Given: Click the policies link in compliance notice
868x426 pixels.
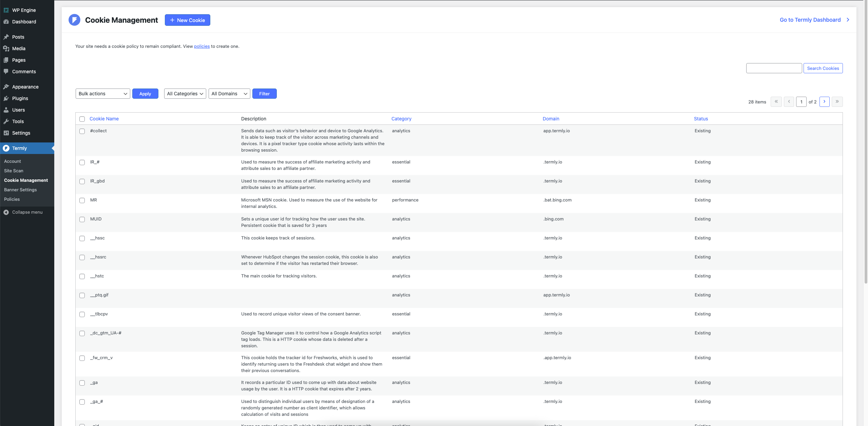Looking at the screenshot, I should point(201,46).
